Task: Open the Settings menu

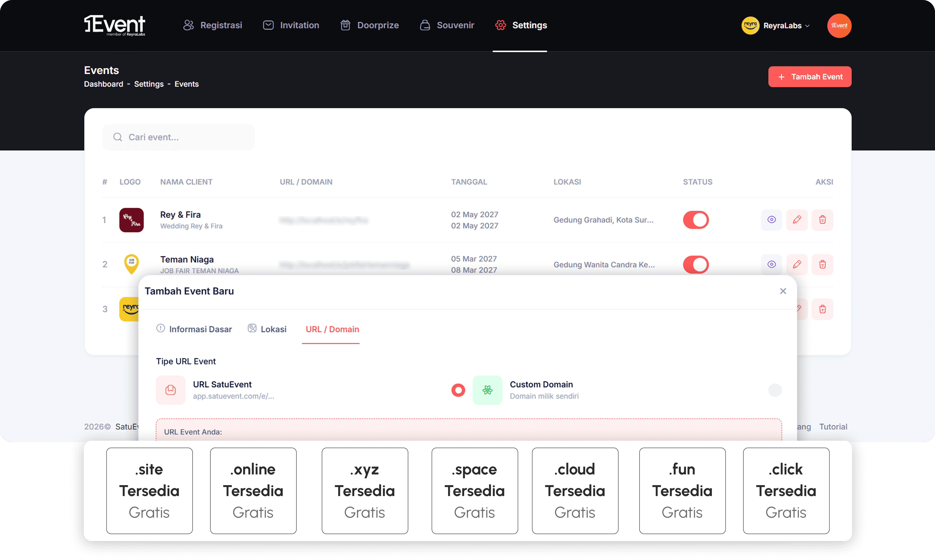Action: 521,25
